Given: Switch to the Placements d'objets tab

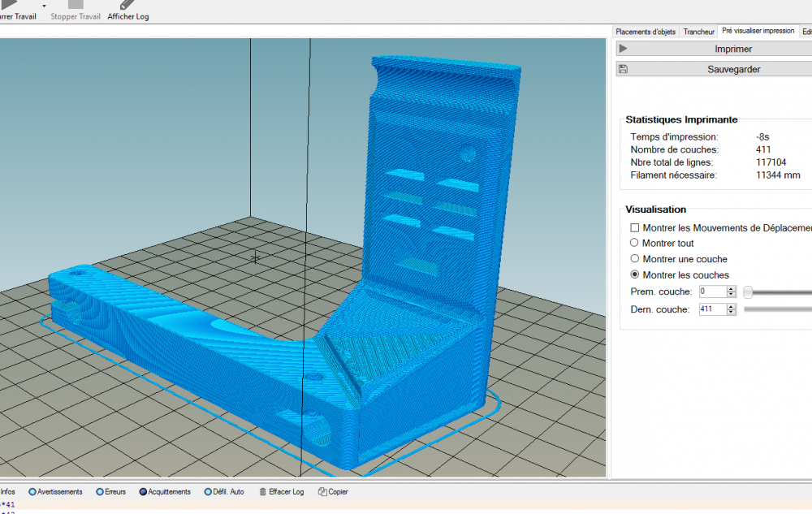Looking at the screenshot, I should point(646,32).
